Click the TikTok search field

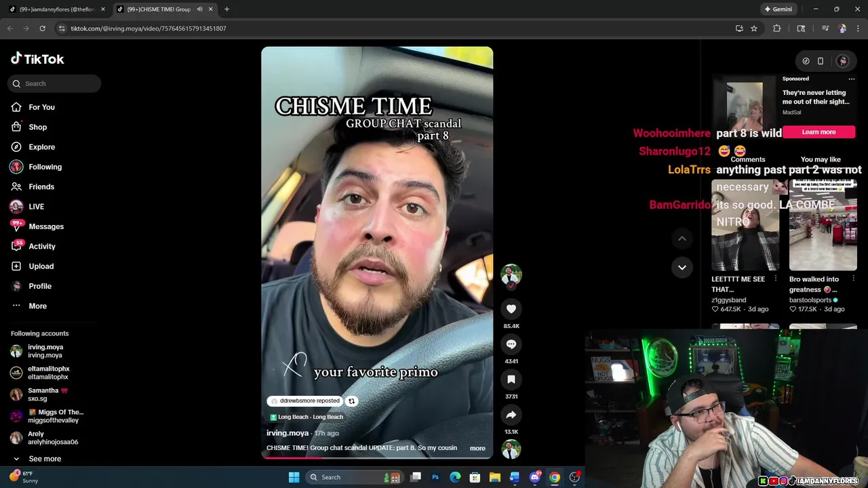[54, 83]
